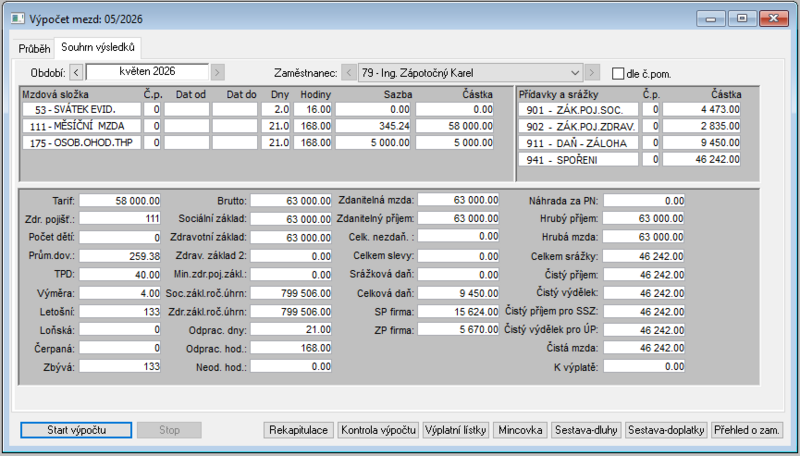
Task: Click the 'Přídavky a srážky' column header
Action: click(559, 94)
